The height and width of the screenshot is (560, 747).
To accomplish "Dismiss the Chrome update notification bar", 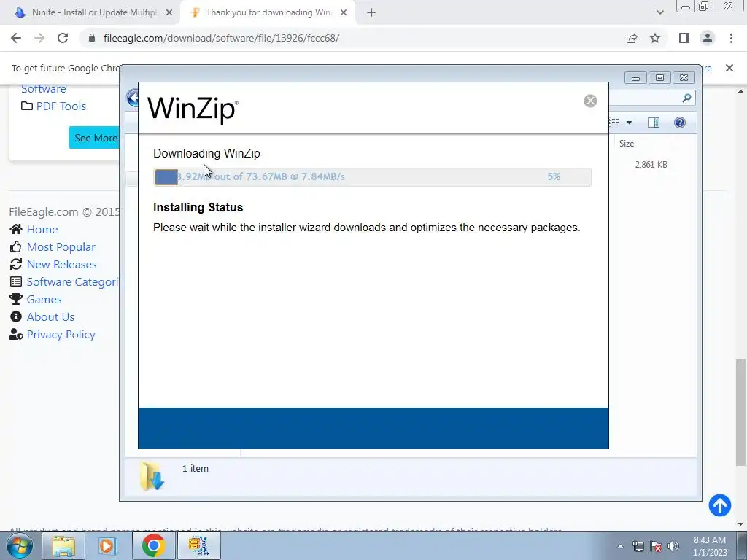I will 729,68.
